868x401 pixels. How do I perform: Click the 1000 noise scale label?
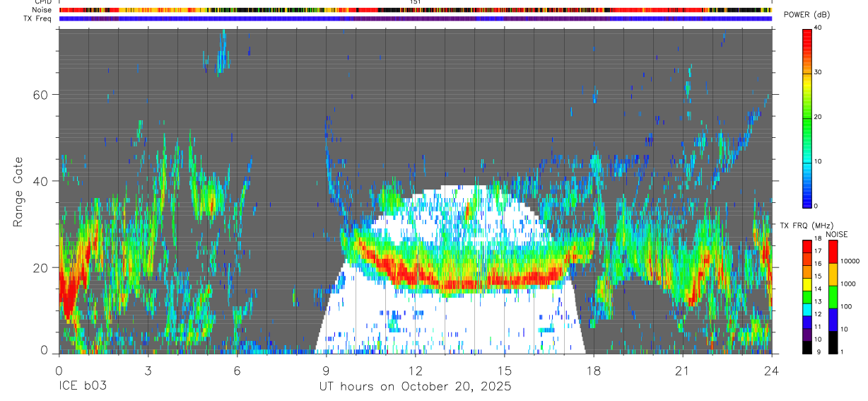point(848,284)
